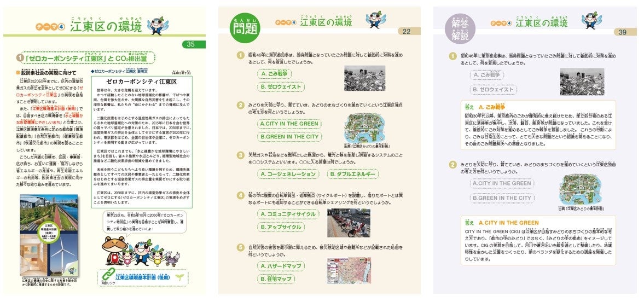The width and height of the screenshot is (644, 302).
Task: Click page number 22 tab
Action: pyautogui.click(x=409, y=31)
